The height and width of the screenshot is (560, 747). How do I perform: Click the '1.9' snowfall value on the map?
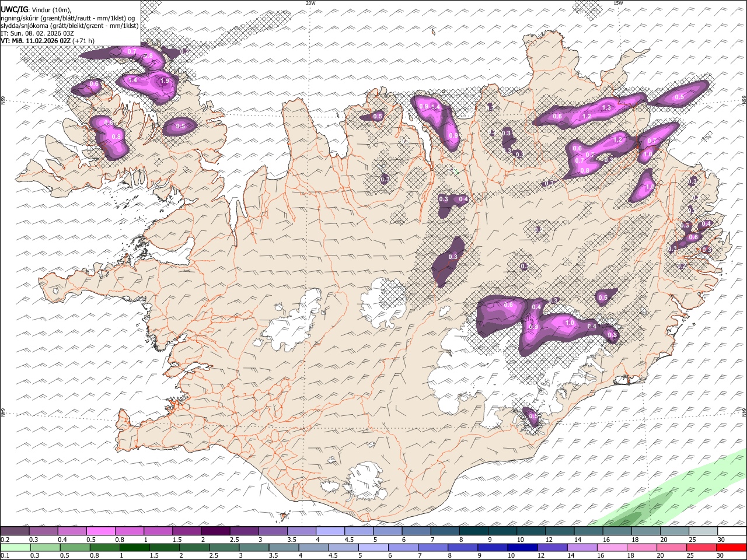click(164, 81)
